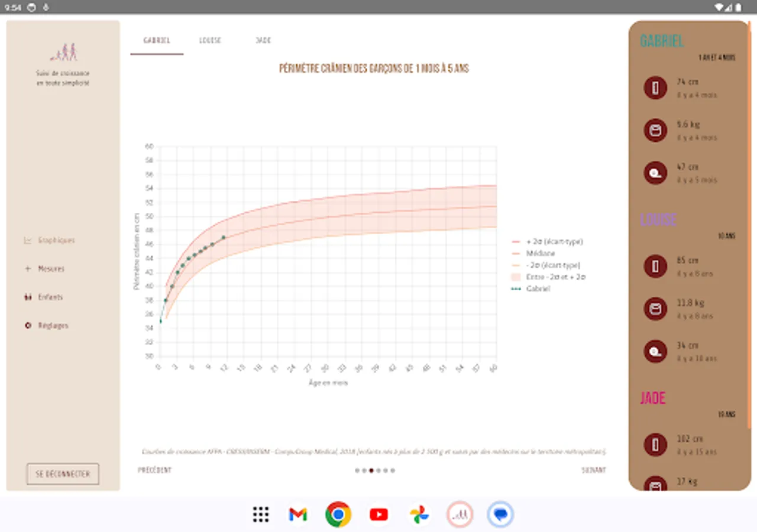Go to previous chart with Précédent
This screenshot has height=532, width=757.
pyautogui.click(x=155, y=471)
